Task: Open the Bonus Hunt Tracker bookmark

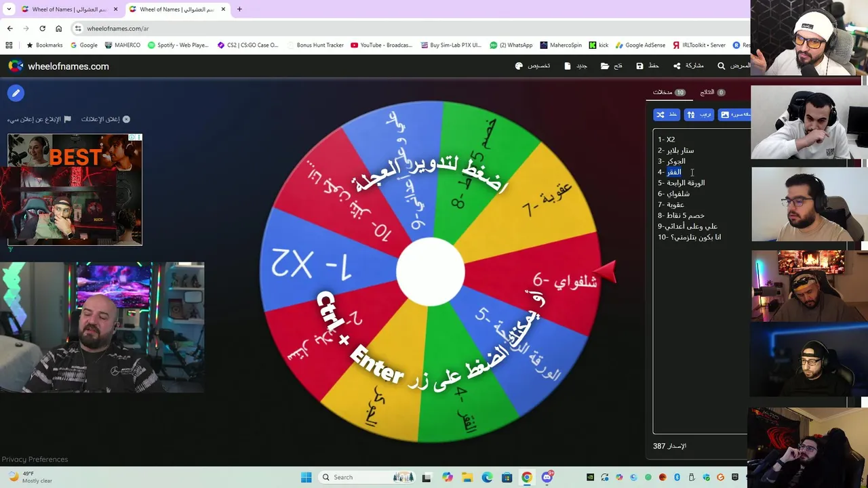Action: (315, 45)
